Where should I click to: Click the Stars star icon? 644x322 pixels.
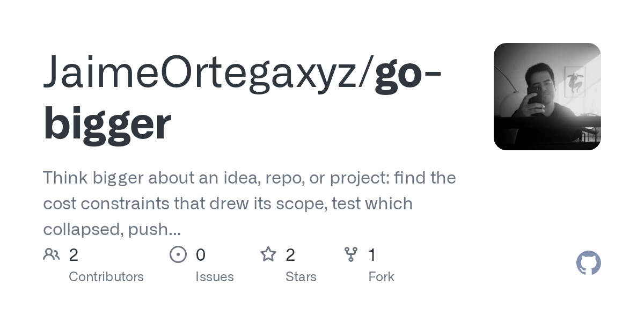[x=268, y=254]
